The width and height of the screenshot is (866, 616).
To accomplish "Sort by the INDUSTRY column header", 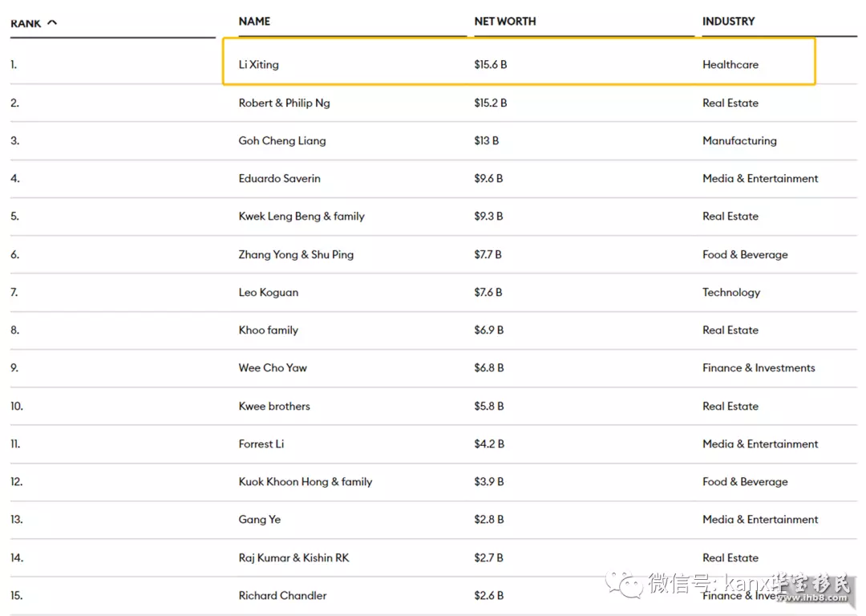I will click(x=728, y=22).
